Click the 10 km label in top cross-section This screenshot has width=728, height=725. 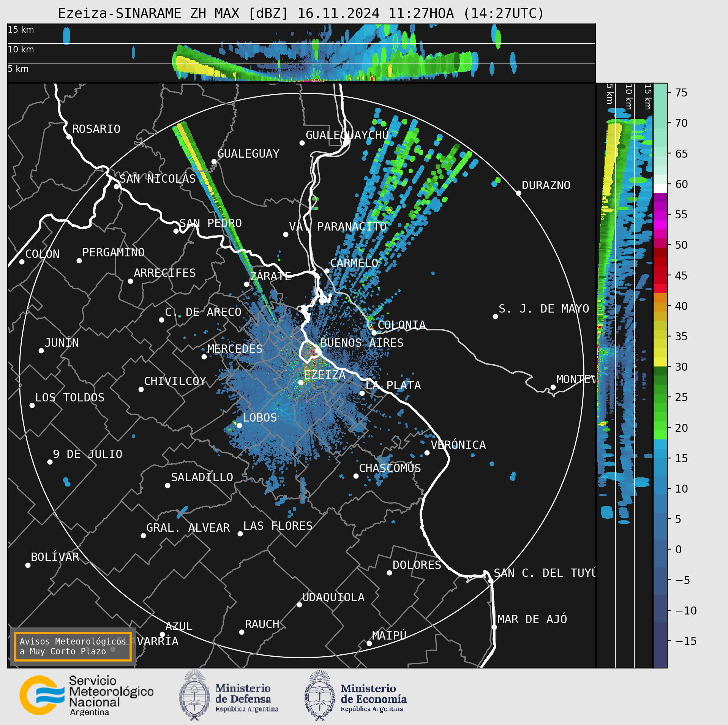click(21, 49)
